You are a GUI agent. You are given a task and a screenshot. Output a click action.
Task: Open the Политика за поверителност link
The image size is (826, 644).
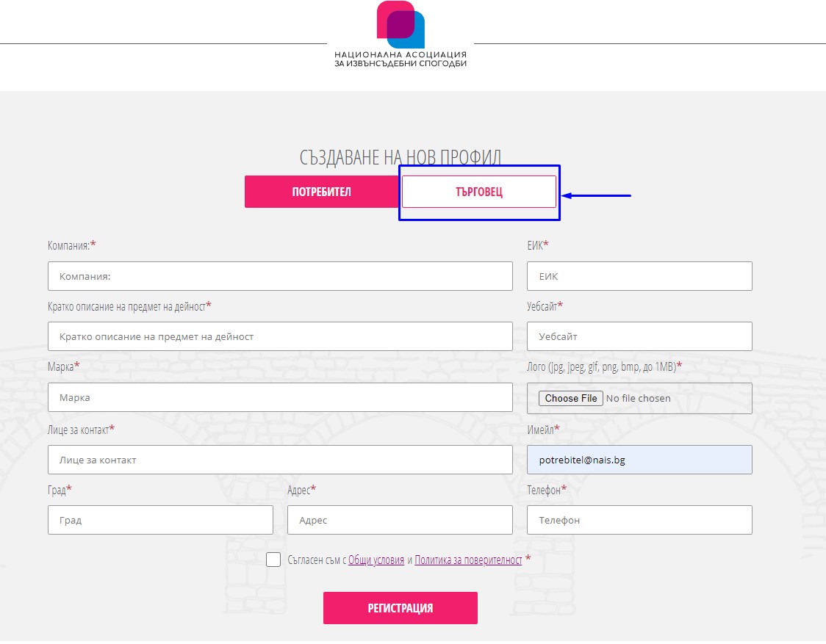tap(468, 560)
